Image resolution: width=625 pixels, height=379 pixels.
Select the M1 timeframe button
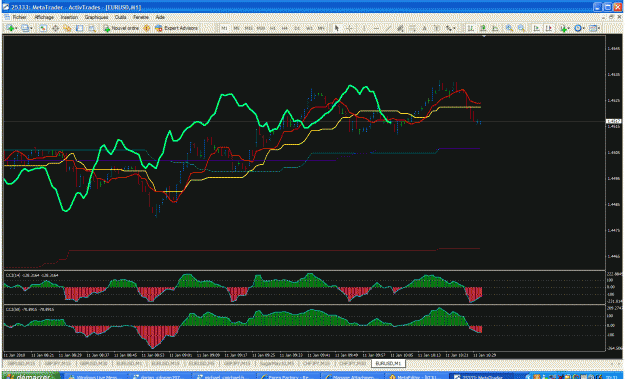(x=224, y=28)
